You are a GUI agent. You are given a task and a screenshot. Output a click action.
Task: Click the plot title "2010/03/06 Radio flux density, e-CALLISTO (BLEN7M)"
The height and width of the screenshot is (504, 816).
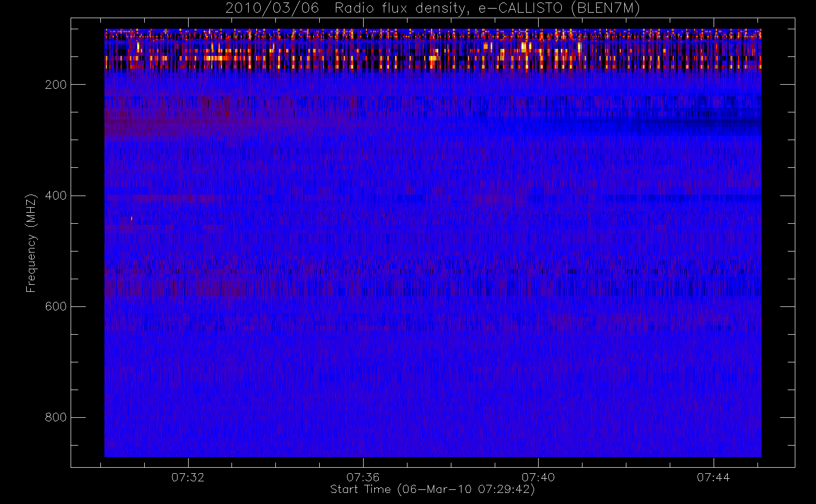pos(433,9)
